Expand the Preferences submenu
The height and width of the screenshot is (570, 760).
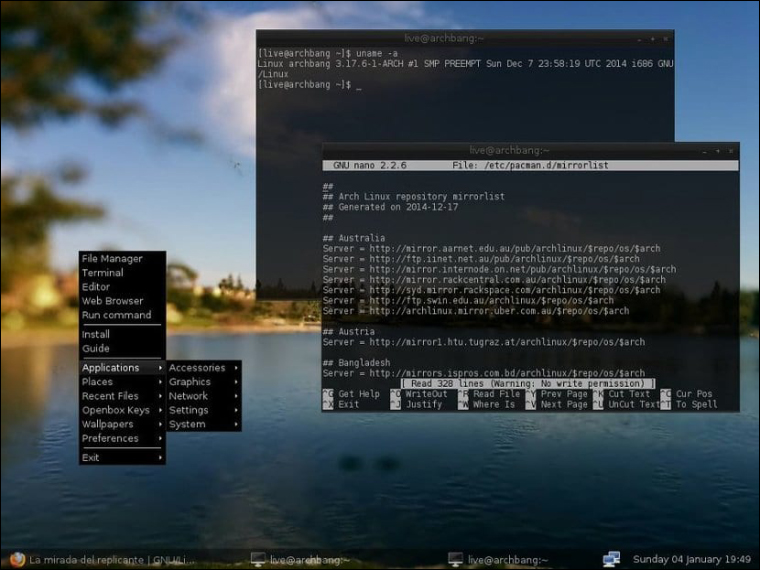pyautogui.click(x=122, y=438)
